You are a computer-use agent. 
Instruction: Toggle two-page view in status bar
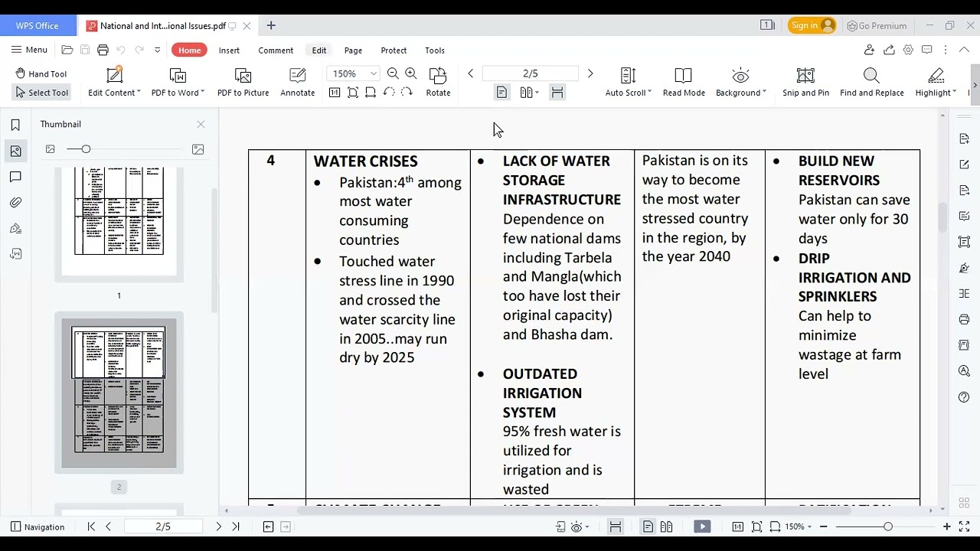tap(666, 527)
